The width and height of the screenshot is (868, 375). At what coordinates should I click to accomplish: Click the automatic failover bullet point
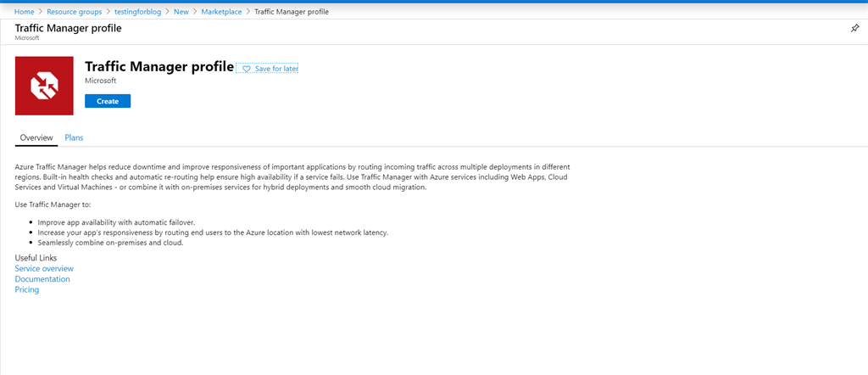(x=116, y=222)
